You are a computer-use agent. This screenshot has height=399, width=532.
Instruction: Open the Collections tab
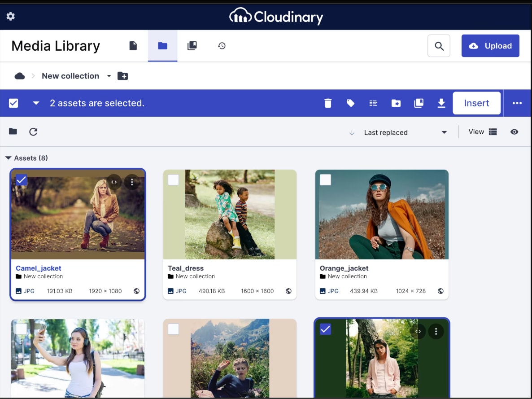pyautogui.click(x=192, y=46)
